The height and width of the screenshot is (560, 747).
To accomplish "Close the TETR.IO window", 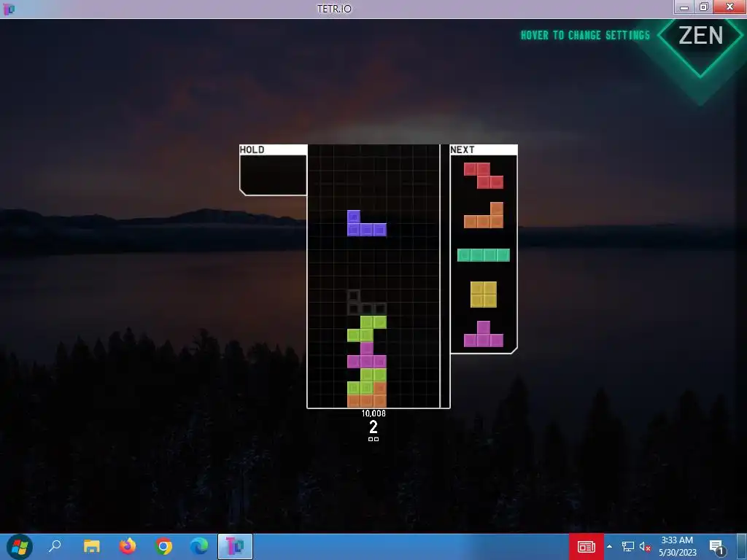I will 729,7.
